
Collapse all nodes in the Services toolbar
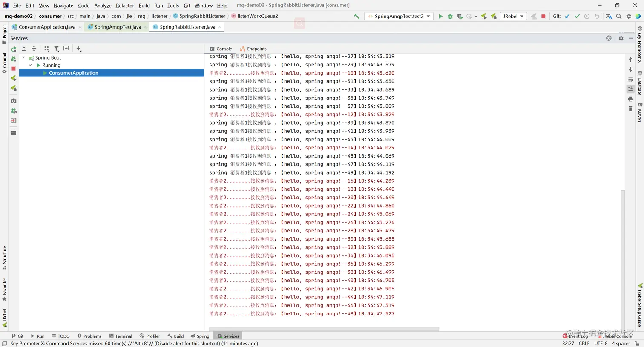[x=34, y=49]
